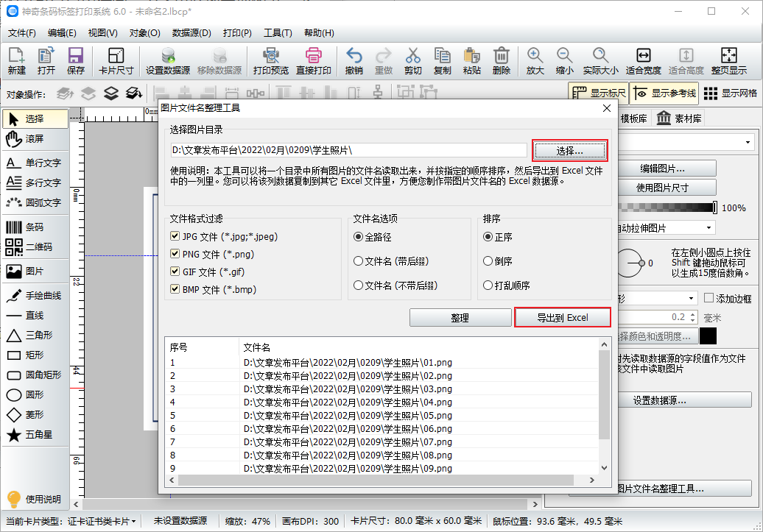Adjust the 0.2 毫米 border width stepper
Image resolution: width=763 pixels, height=532 pixels.
tap(694, 318)
